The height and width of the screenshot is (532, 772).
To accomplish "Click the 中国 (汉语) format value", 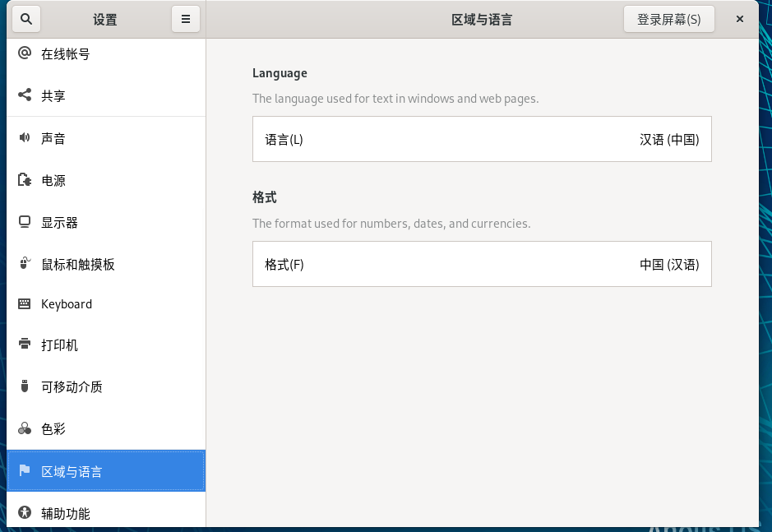I will [x=669, y=265].
